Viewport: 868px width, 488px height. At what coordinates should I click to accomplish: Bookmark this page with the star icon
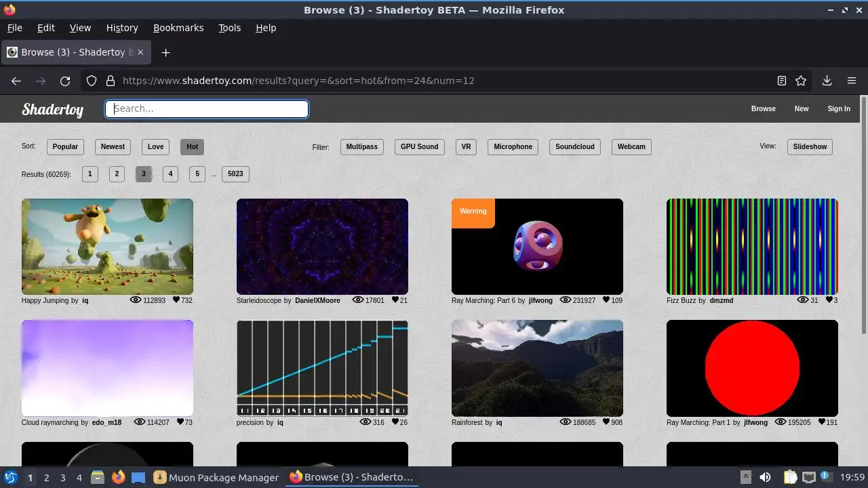[x=801, y=81]
